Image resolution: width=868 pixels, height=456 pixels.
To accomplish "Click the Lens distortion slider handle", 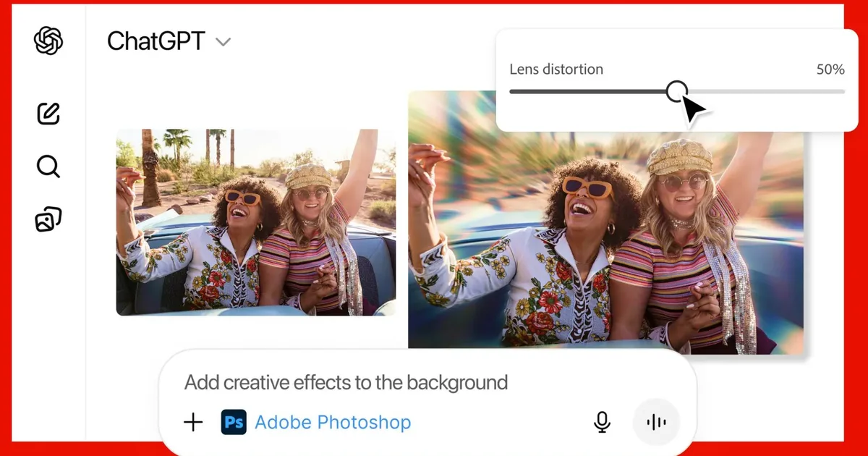I will [678, 91].
